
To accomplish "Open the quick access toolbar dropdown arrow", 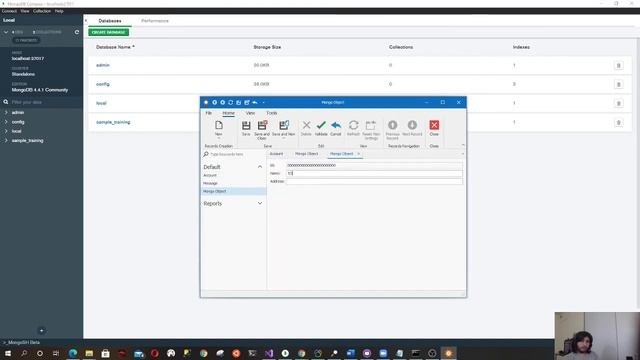I will point(264,102).
